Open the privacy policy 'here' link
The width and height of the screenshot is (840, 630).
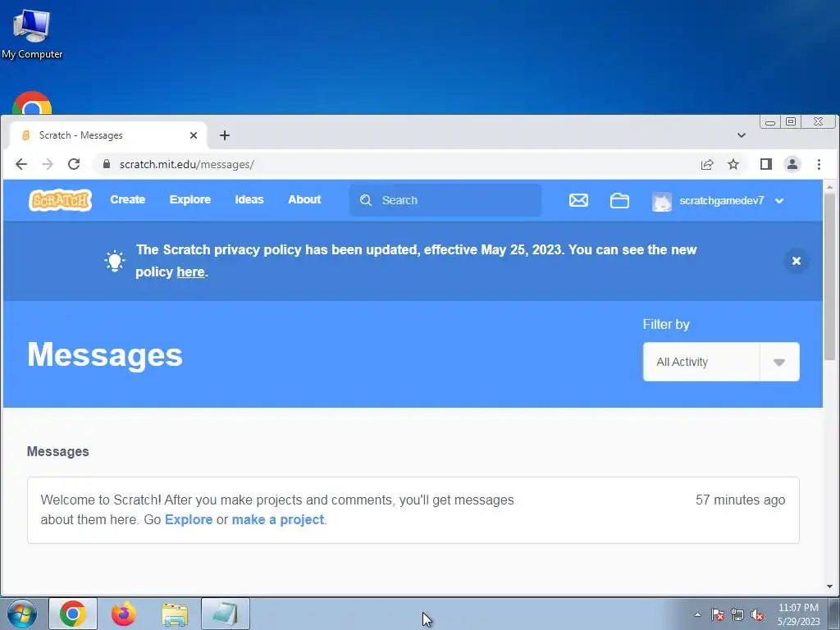tap(190, 272)
